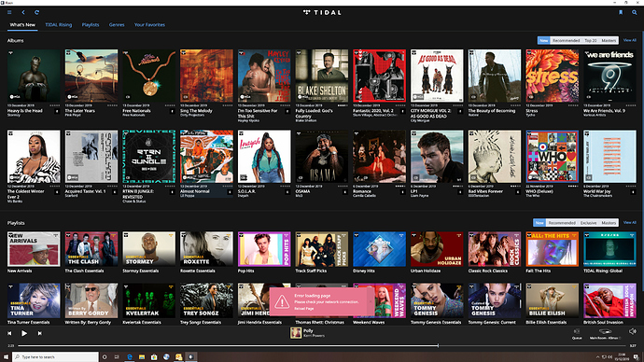This screenshot has width=644, height=362.
Task: Select the Exclusive filter for Playlists
Action: pyautogui.click(x=588, y=222)
